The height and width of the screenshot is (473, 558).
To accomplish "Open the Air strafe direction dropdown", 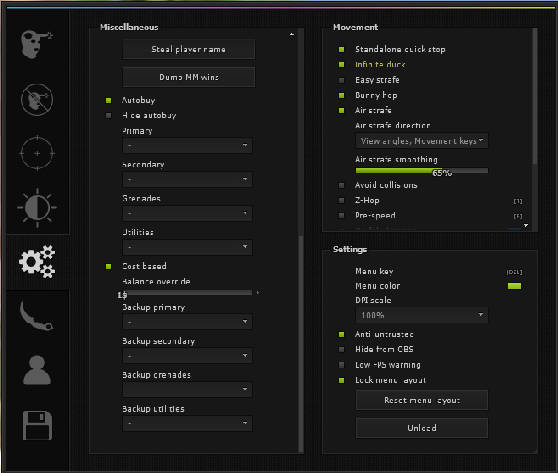I will click(422, 141).
